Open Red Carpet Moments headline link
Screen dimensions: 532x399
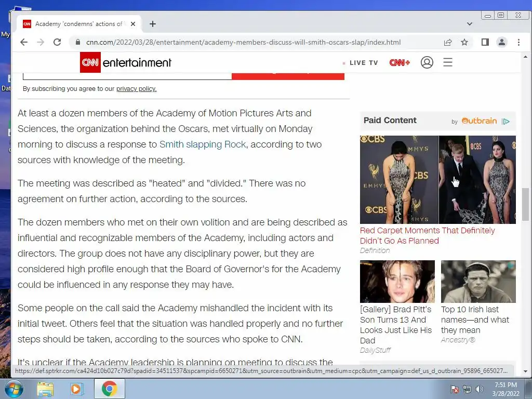[x=427, y=235]
